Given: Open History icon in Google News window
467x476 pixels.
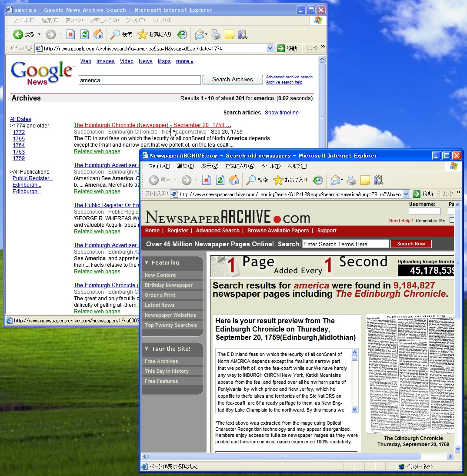Looking at the screenshot, I should (x=182, y=34).
